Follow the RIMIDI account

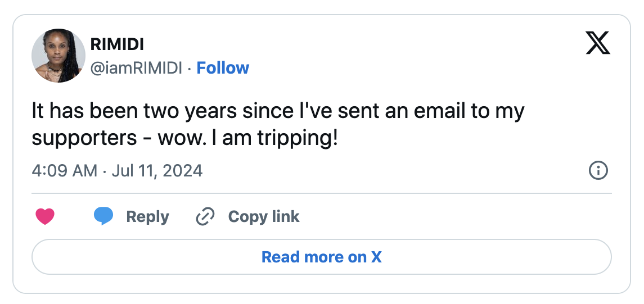coord(223,68)
